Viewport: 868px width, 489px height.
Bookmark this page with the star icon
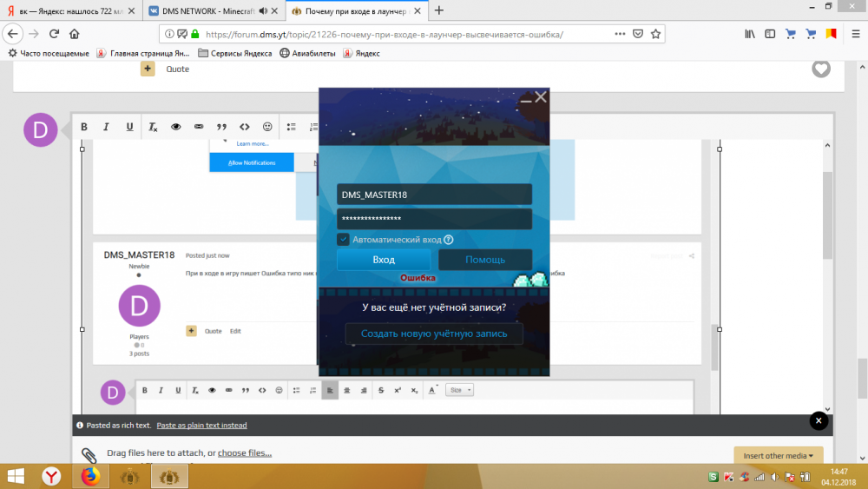click(656, 34)
